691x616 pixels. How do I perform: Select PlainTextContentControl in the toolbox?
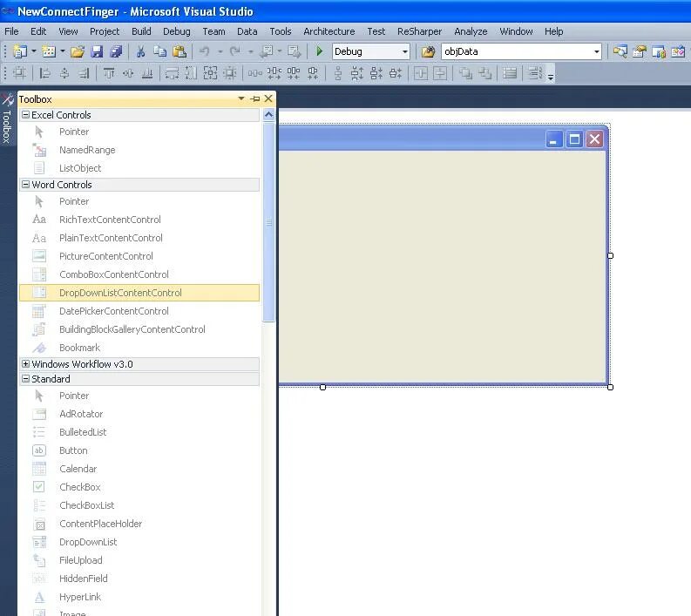pos(139,238)
